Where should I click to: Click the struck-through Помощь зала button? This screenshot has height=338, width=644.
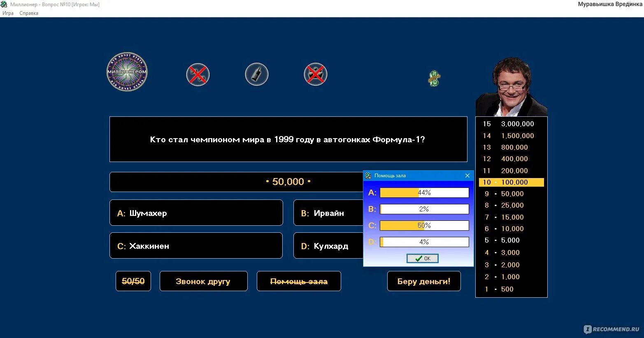(x=299, y=281)
